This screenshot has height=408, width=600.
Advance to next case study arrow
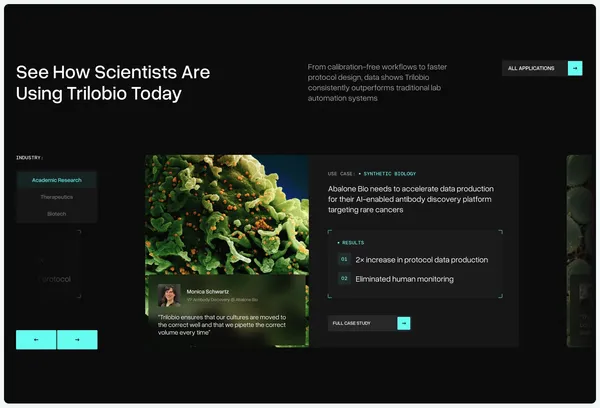[77, 339]
